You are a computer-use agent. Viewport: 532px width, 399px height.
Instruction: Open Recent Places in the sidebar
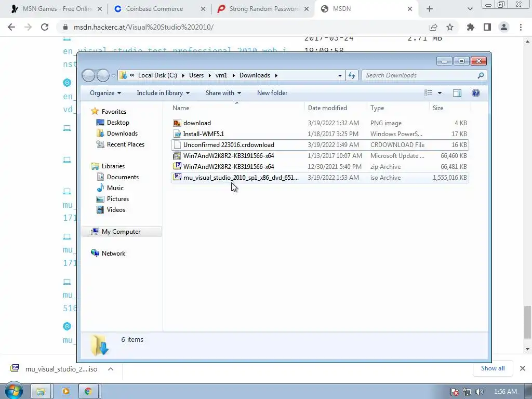(x=120, y=144)
